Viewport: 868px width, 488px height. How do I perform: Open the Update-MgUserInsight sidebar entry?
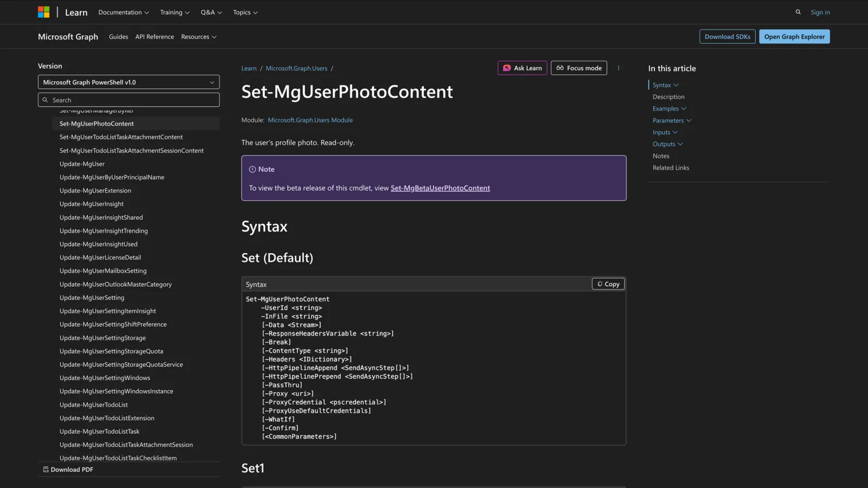(x=92, y=204)
